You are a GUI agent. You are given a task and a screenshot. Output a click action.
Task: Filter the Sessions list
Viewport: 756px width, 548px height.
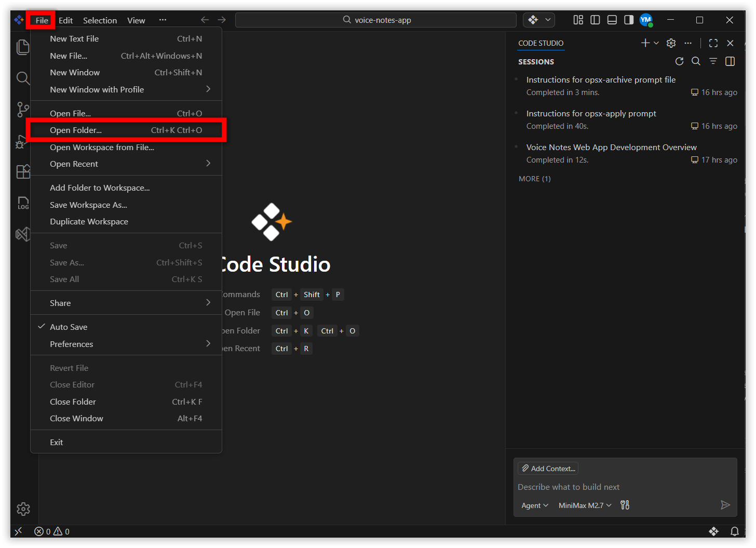coord(713,61)
